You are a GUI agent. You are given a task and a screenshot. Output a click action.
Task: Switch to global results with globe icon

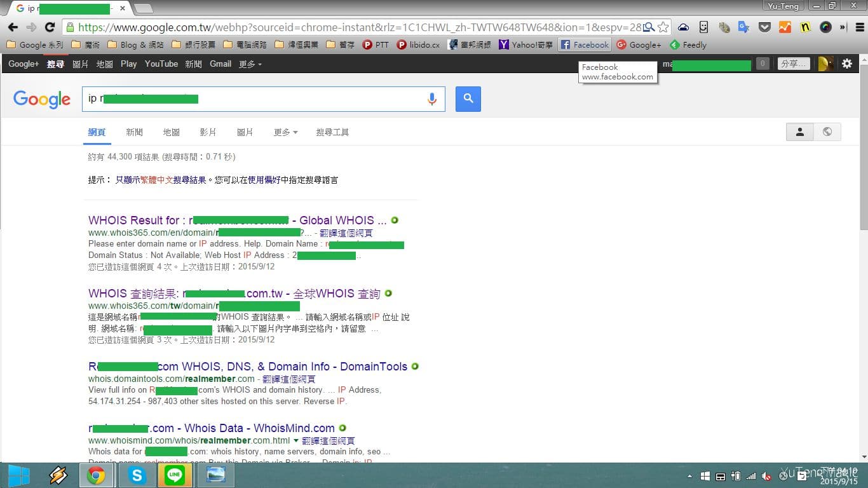827,132
